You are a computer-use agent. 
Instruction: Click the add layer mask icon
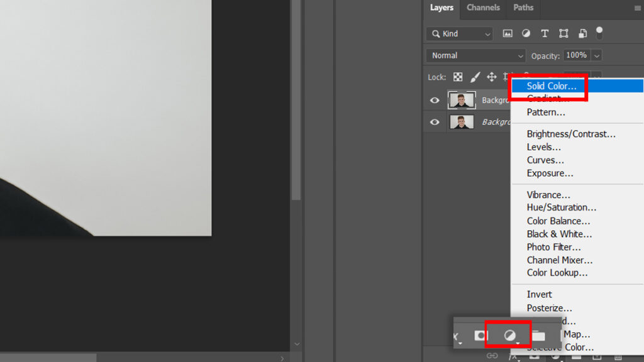point(480,336)
